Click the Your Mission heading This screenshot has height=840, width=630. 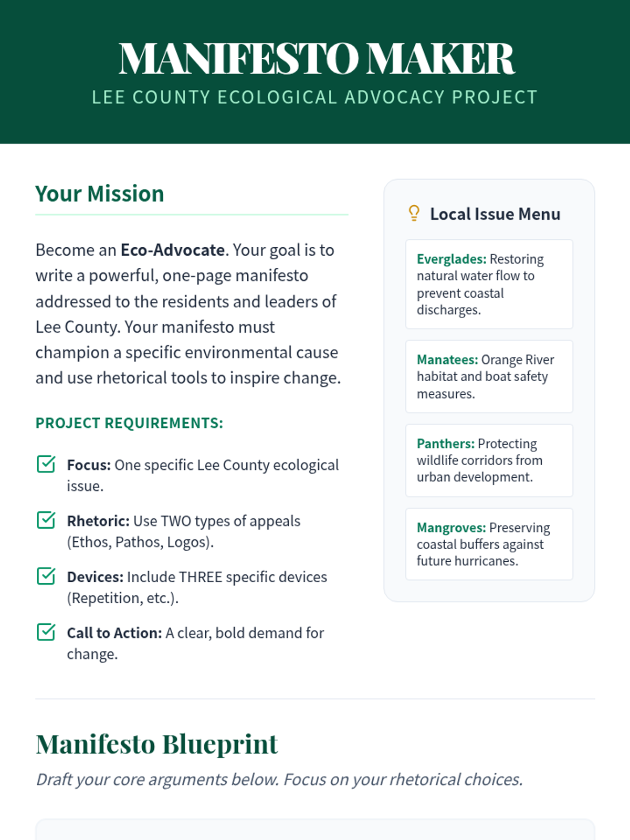coord(100,194)
